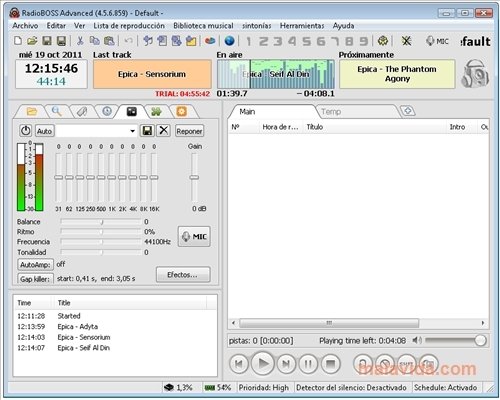The height and width of the screenshot is (400, 500).
Task: Click the paste clipboard icon in toolbar
Action: pyautogui.click(x=109, y=41)
